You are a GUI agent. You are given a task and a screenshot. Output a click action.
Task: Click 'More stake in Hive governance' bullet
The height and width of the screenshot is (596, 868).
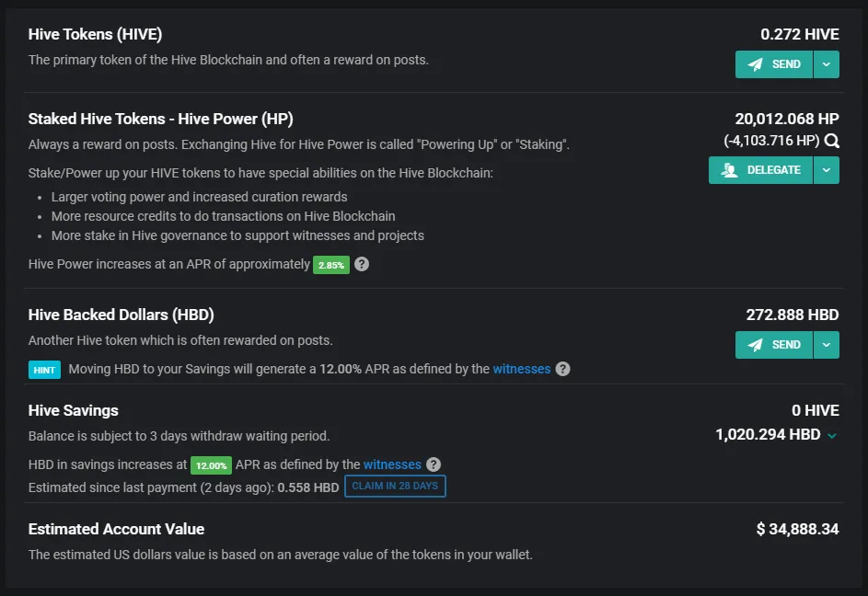pyautogui.click(x=237, y=235)
